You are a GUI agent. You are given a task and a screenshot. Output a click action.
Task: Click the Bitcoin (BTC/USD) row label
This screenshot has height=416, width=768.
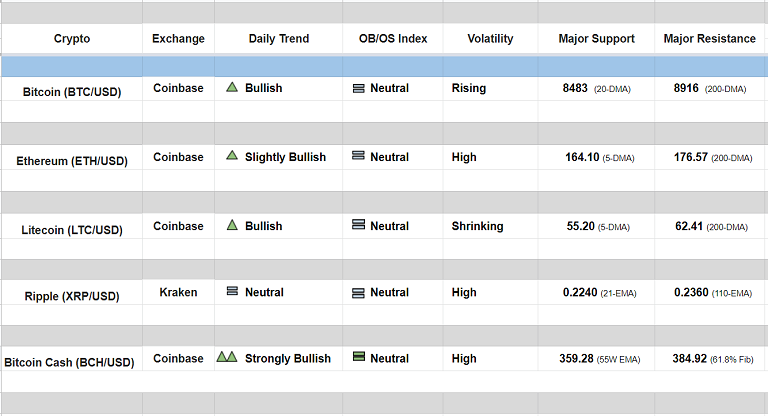[x=72, y=92]
